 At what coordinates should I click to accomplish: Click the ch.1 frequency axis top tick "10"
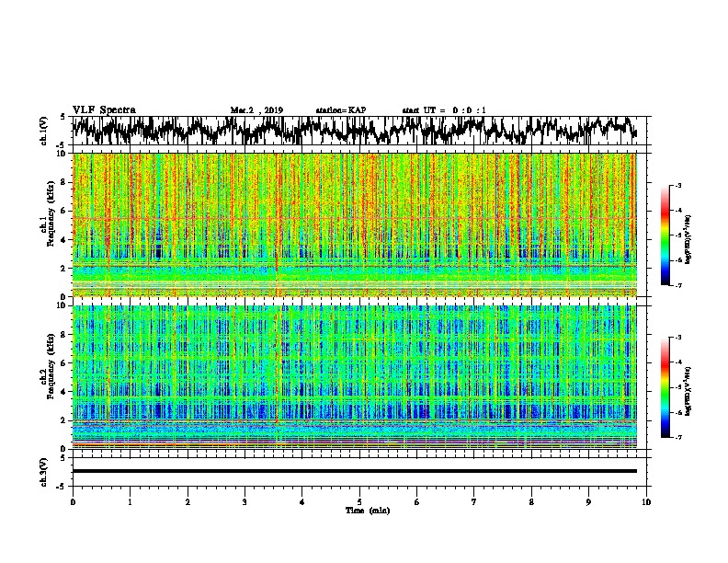pos(61,154)
